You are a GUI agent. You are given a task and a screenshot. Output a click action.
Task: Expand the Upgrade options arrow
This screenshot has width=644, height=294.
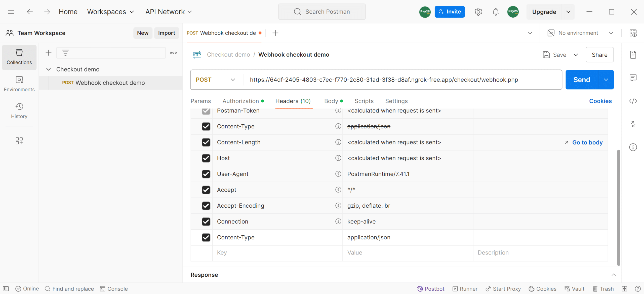[x=568, y=12]
